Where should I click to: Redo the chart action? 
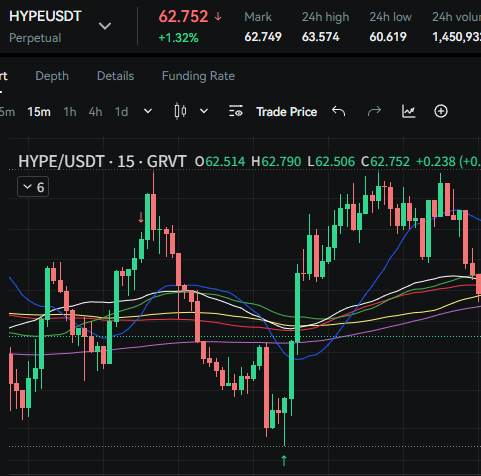click(374, 111)
